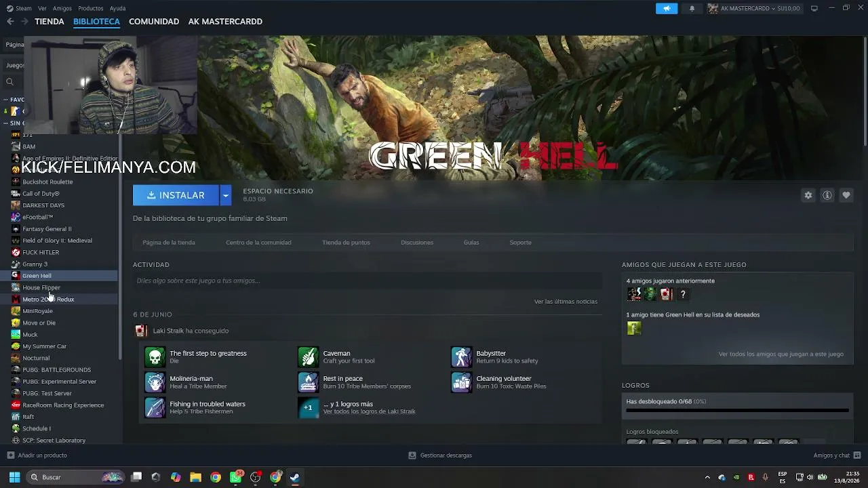Open the Guías link
Screen dimensions: 868x488
(471, 243)
